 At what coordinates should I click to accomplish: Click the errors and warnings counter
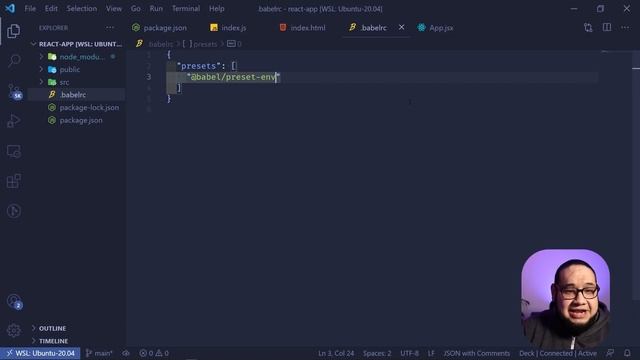click(154, 353)
